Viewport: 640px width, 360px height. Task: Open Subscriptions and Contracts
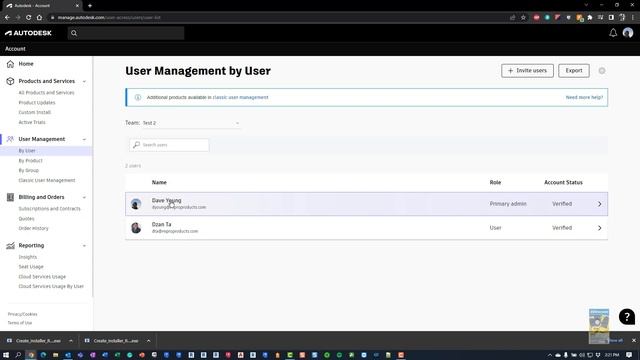pyautogui.click(x=49, y=209)
